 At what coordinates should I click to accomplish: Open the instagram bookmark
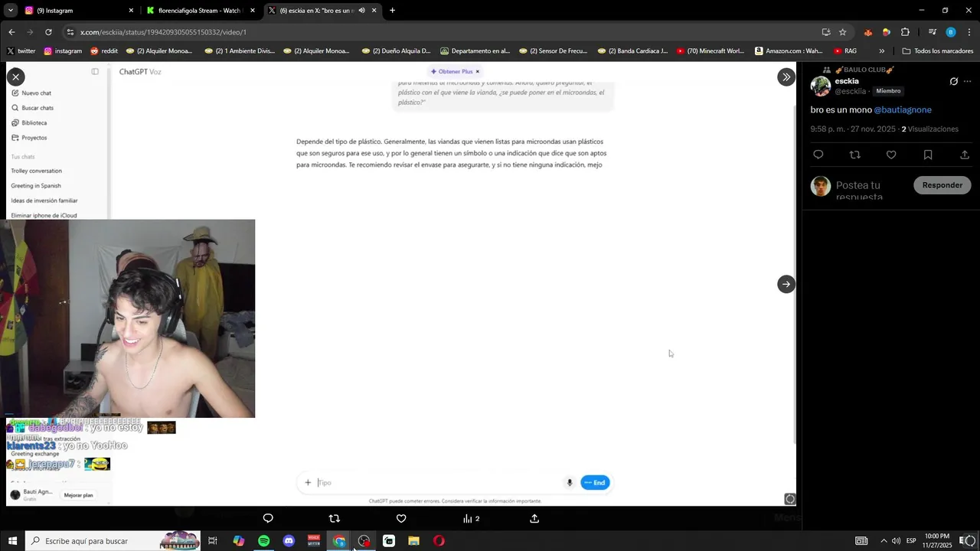63,51
